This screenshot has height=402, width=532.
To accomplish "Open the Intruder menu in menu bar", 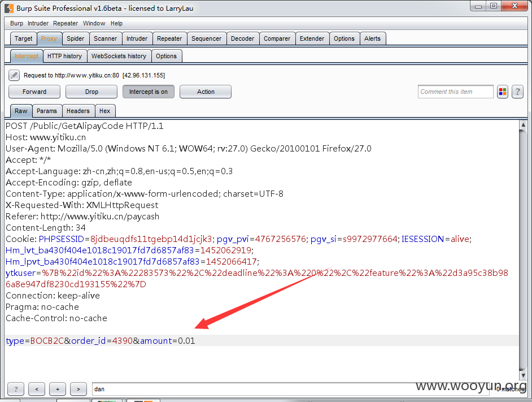I will pyautogui.click(x=38, y=23).
